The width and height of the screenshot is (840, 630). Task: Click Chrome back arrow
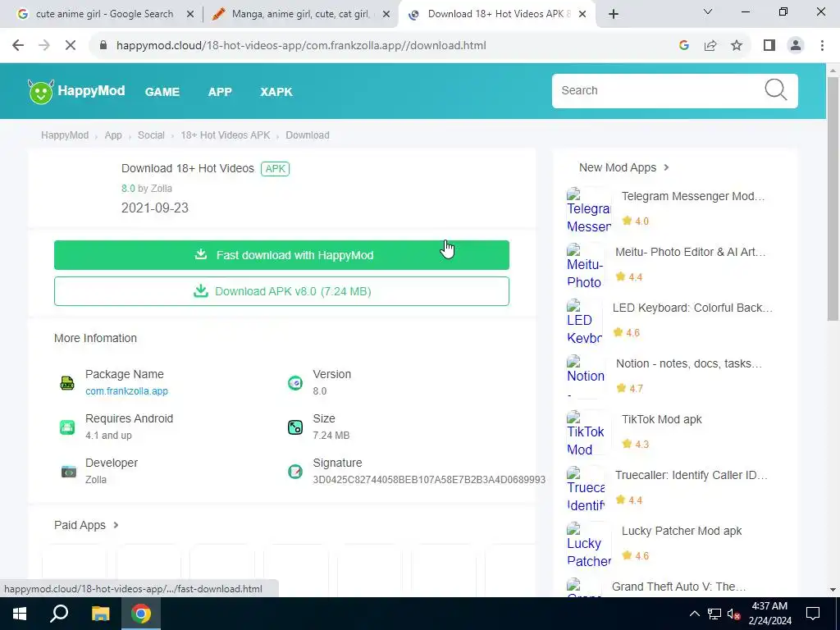tap(18, 46)
